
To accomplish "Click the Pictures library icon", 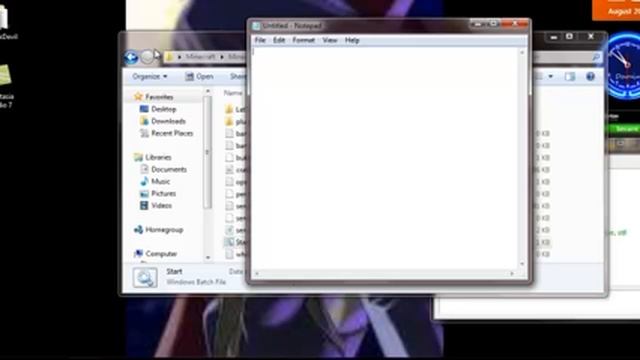I will [x=144, y=193].
